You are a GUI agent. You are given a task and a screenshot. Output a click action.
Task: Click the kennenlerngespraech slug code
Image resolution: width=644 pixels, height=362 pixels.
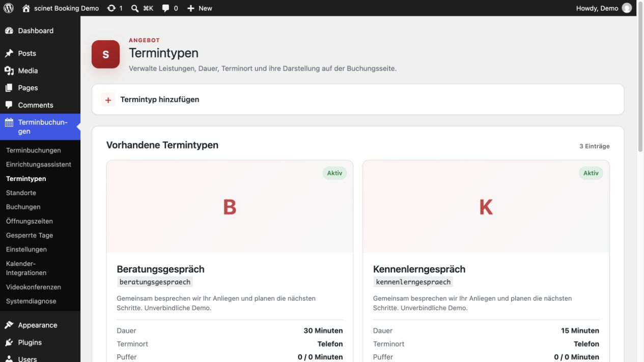pyautogui.click(x=413, y=282)
